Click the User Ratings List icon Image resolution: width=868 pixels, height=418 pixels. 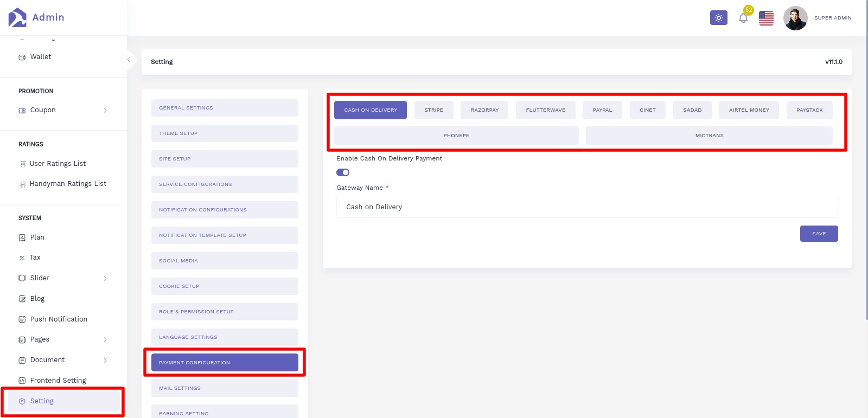23,164
